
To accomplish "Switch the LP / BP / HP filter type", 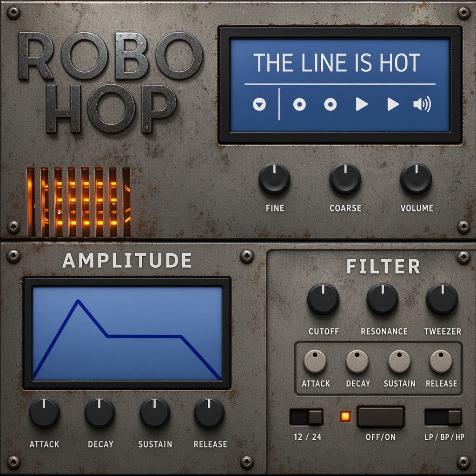I will pyautogui.click(x=443, y=417).
